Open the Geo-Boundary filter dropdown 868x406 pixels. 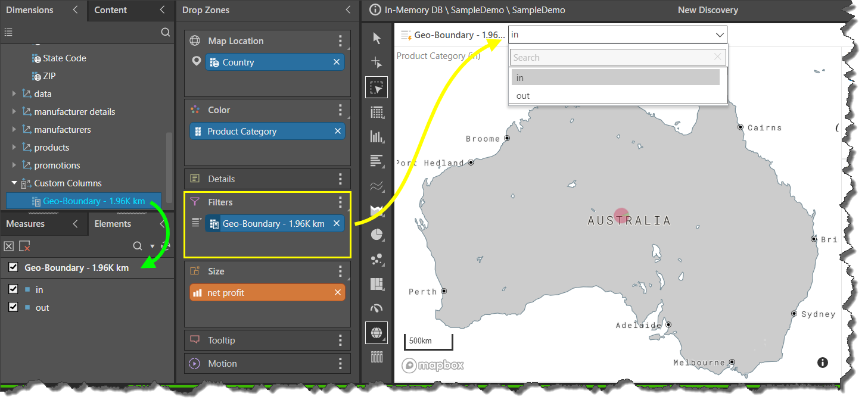tap(617, 35)
